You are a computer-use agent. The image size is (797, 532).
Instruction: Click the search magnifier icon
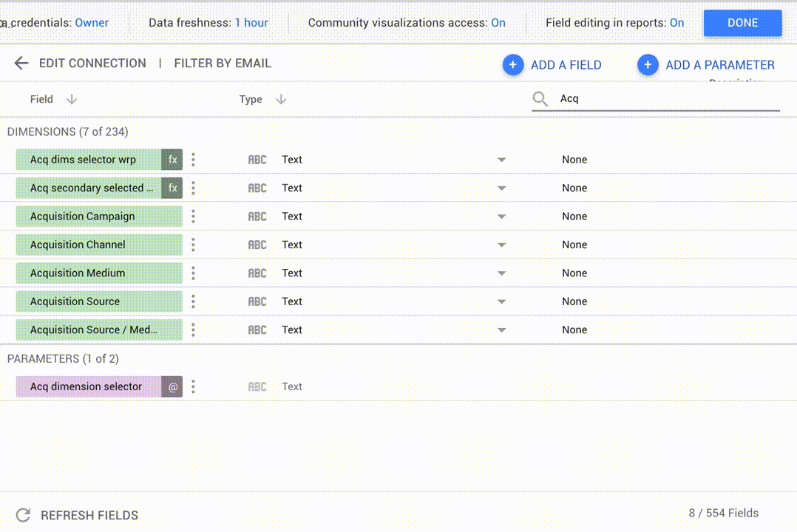click(540, 98)
